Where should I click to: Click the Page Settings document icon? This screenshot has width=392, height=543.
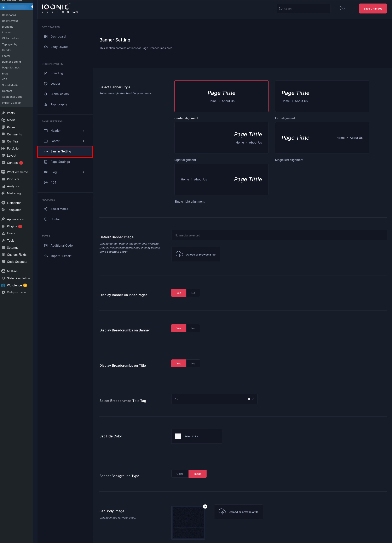46,162
